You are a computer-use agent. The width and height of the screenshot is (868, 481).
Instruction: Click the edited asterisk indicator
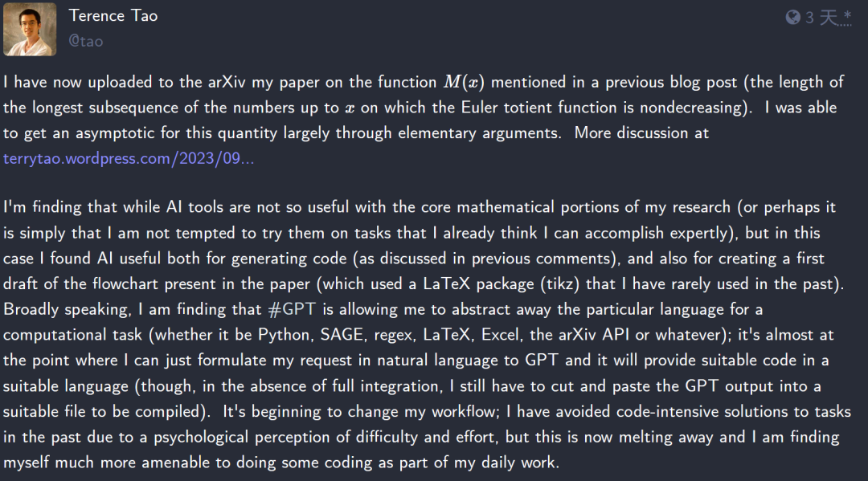click(847, 15)
